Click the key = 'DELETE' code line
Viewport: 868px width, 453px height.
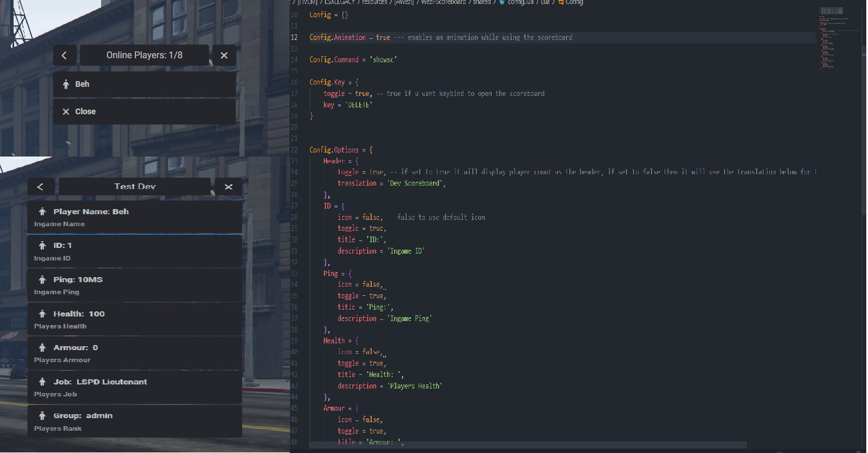tap(348, 105)
